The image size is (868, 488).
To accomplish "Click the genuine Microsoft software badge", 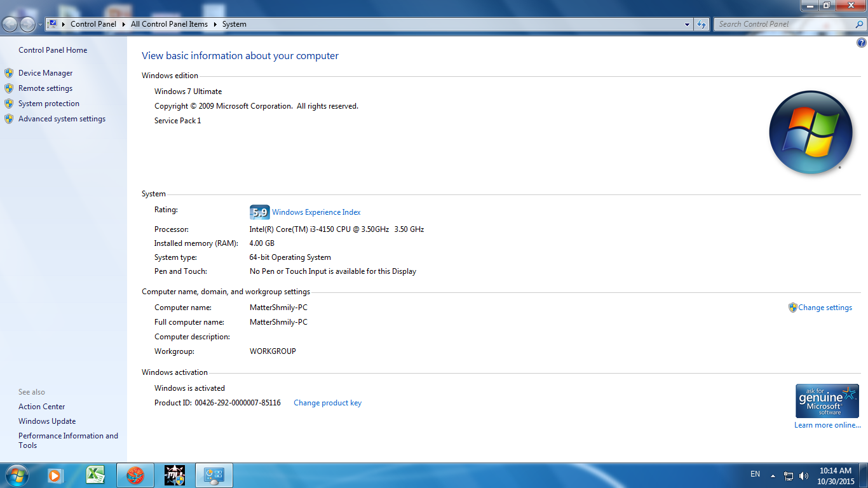I will tap(827, 401).
